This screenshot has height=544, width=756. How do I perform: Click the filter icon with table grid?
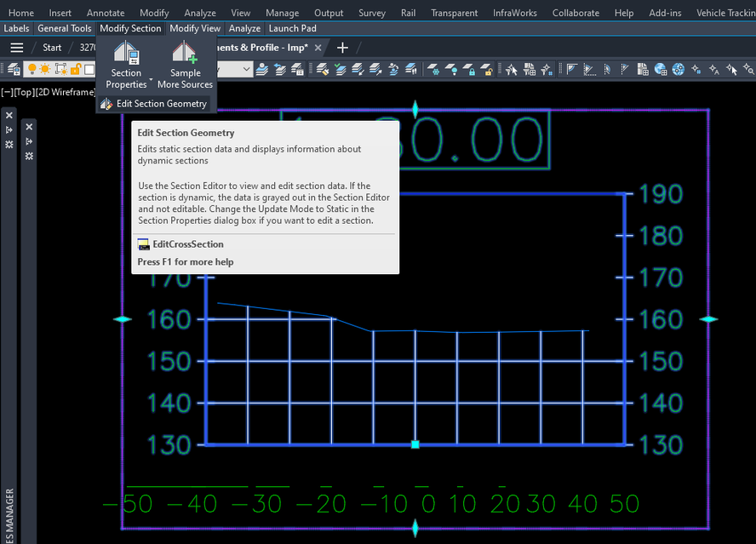click(530, 70)
